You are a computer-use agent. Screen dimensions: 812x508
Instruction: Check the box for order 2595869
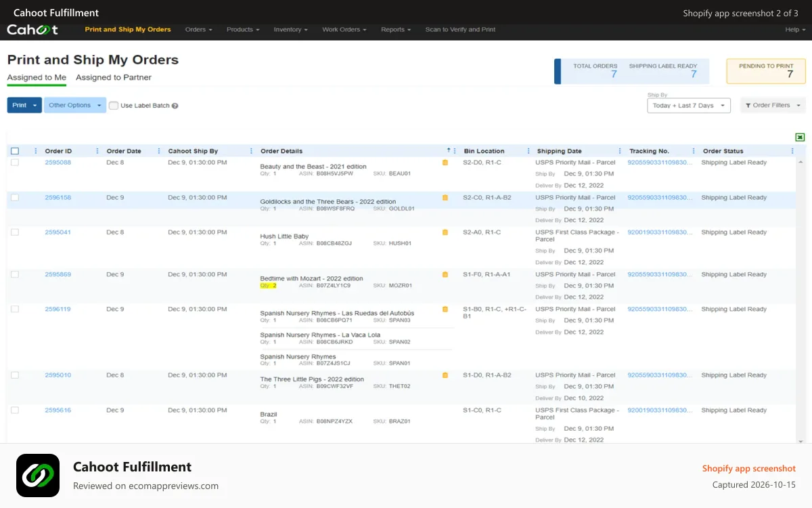[x=15, y=274]
